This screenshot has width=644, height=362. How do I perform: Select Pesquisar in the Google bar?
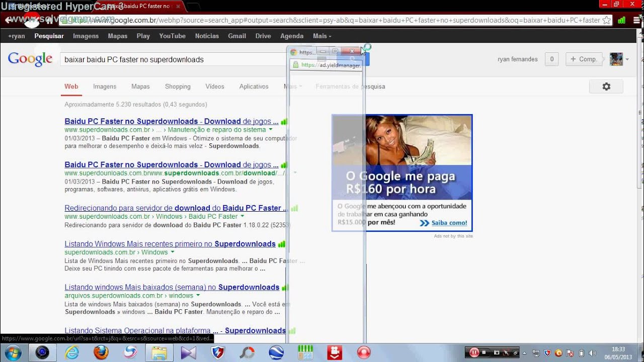49,36
